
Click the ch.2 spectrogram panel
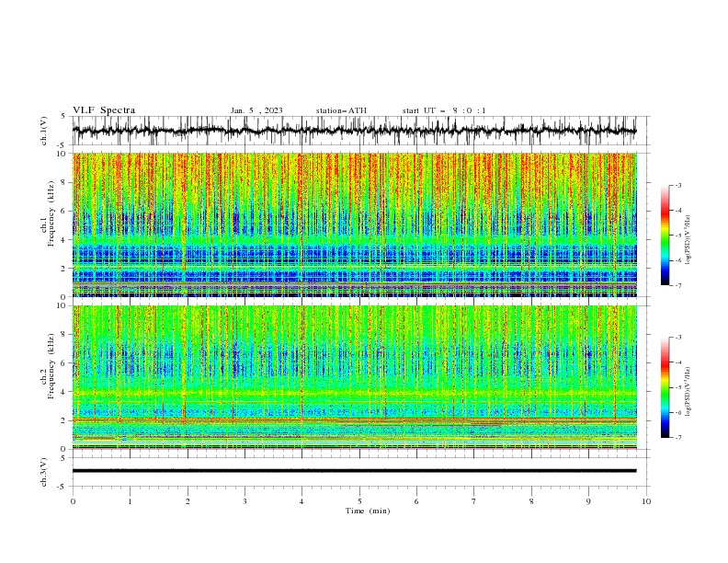pos(355,377)
